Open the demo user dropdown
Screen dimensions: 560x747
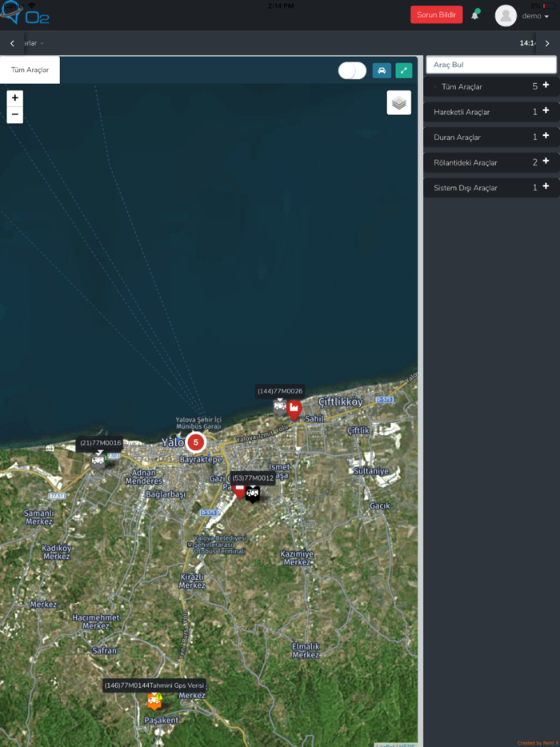point(536,16)
